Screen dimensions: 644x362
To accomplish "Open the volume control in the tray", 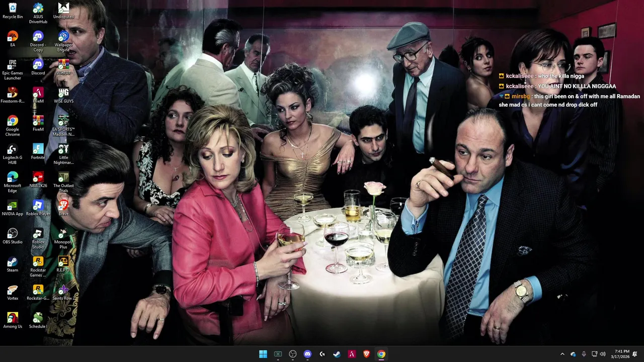I will (603, 354).
